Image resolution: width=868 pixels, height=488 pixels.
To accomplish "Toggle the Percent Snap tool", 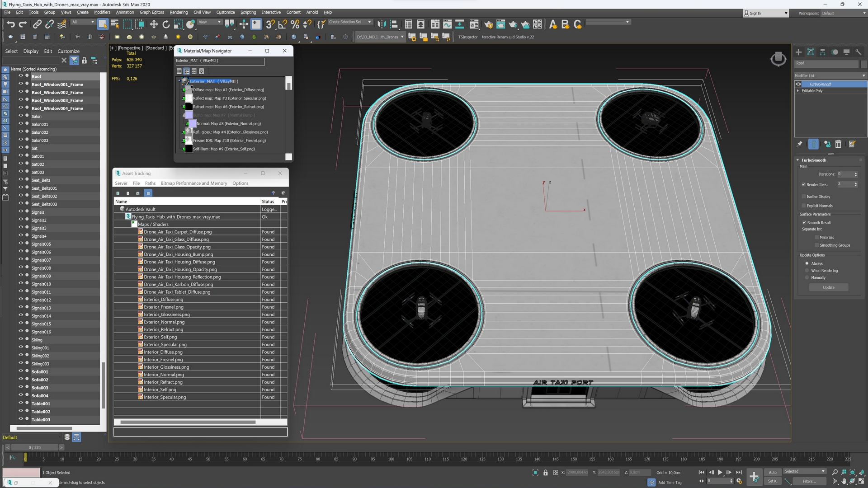I will (295, 24).
